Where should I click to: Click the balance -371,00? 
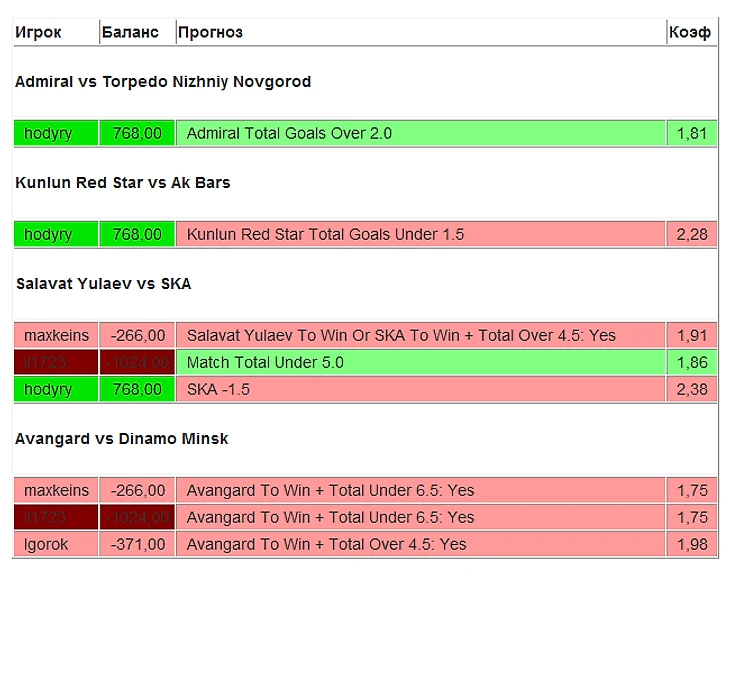137,544
